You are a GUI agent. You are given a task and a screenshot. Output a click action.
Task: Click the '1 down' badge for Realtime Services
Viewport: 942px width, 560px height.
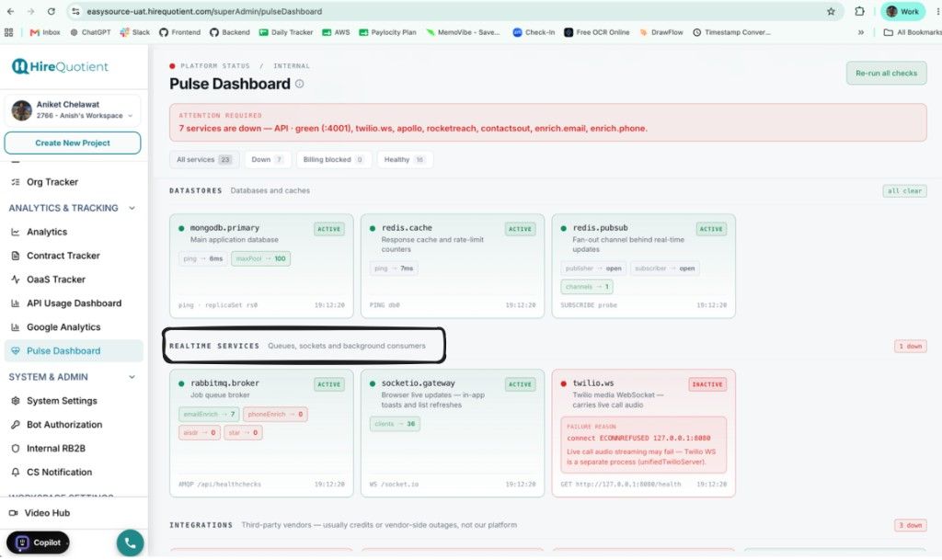click(910, 347)
